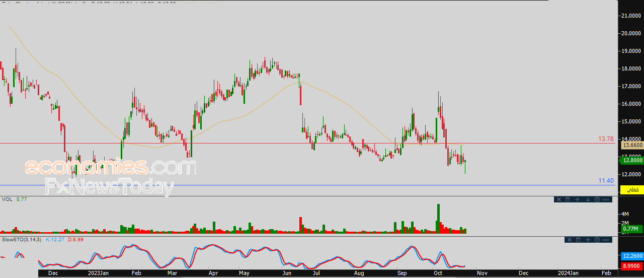Click the 21.0000 price axis label
Image resolution: width=644 pixels, height=278 pixels.
pos(632,16)
